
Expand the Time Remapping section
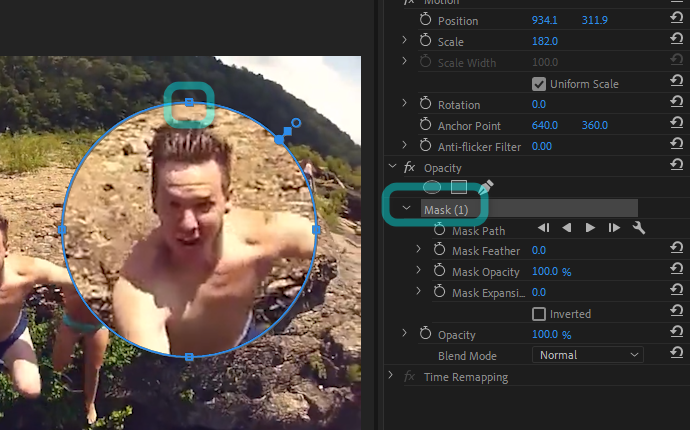tap(391, 377)
